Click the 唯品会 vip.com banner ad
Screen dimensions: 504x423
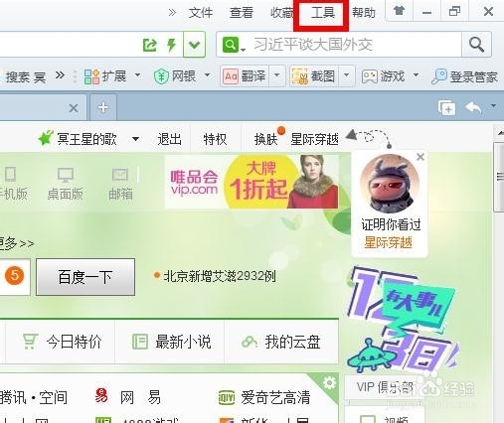click(x=252, y=182)
